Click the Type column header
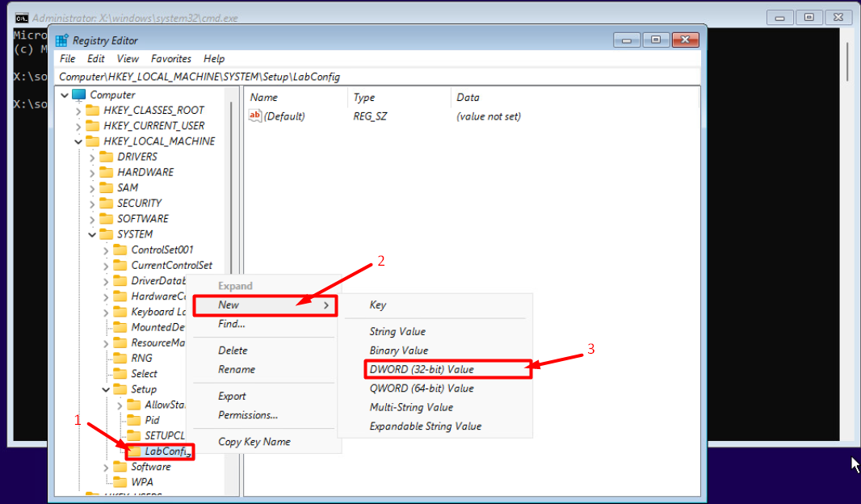This screenshot has width=861, height=504. [399, 97]
